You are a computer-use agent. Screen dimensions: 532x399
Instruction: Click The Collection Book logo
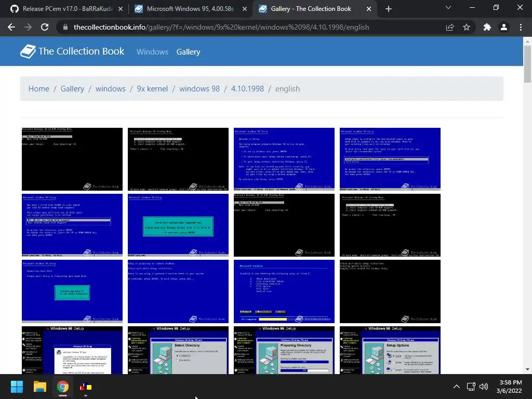pyautogui.click(x=72, y=51)
